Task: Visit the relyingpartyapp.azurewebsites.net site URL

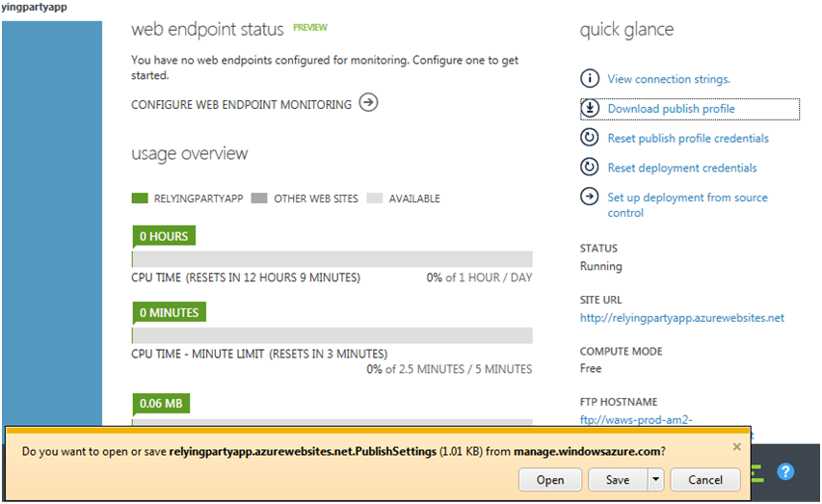Action: click(681, 317)
